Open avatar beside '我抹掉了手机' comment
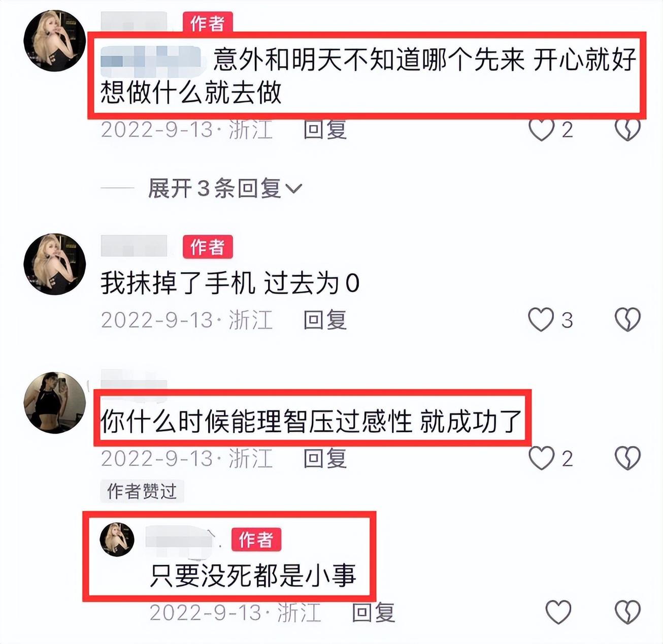 tap(55, 264)
